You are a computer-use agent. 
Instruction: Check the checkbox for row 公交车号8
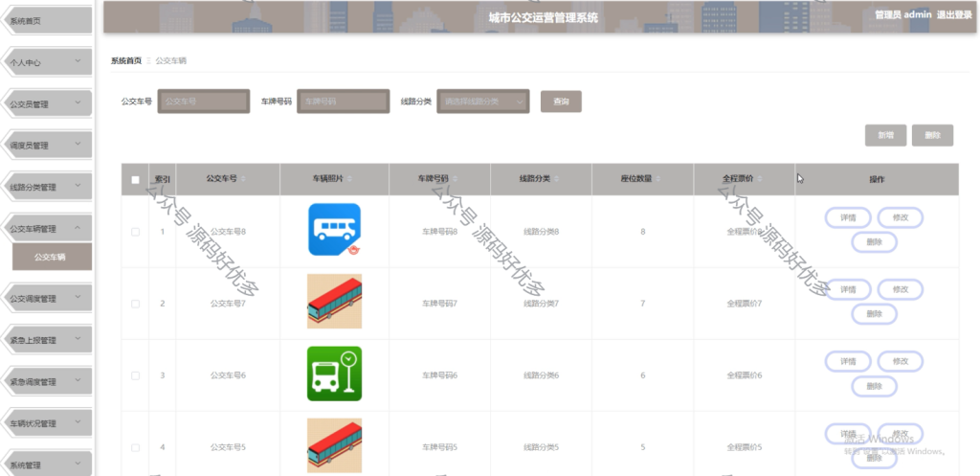pyautogui.click(x=135, y=232)
